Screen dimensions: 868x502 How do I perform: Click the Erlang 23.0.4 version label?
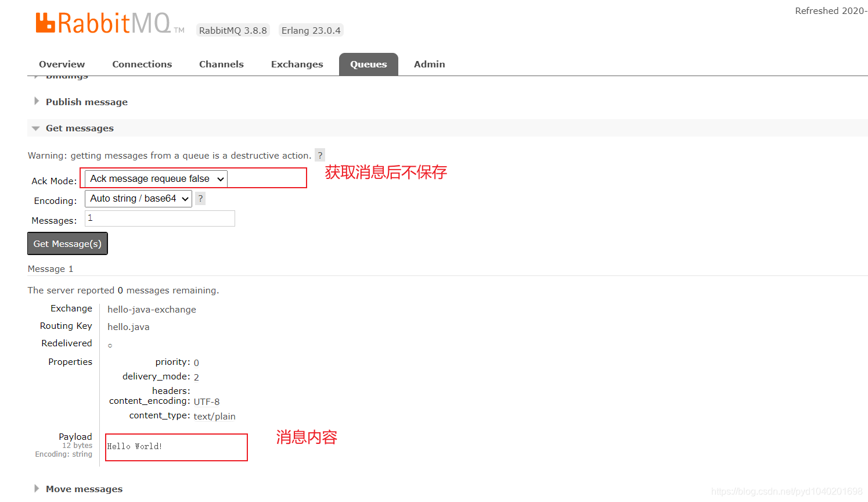311,30
